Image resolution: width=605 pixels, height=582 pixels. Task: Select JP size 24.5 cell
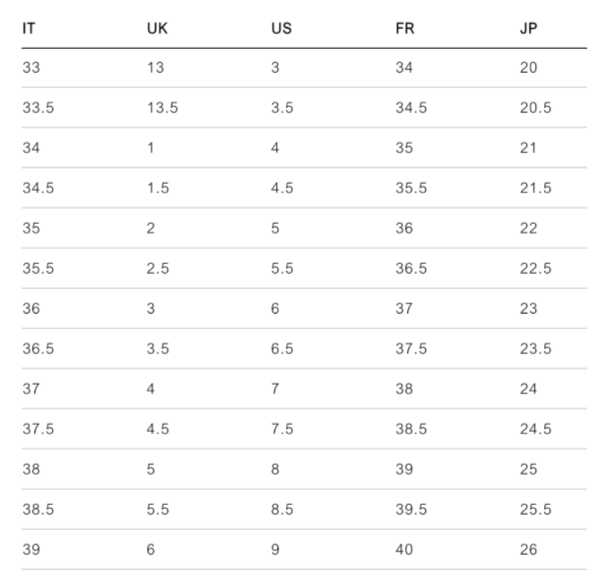click(536, 429)
